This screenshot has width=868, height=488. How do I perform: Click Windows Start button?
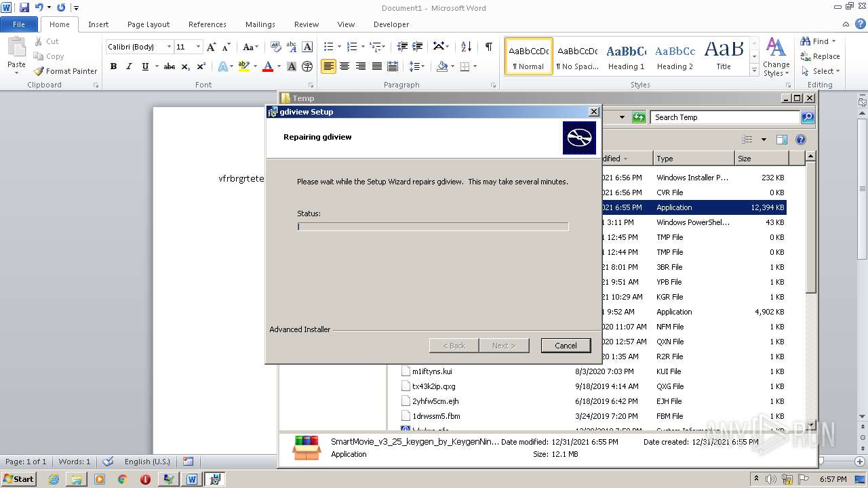(19, 479)
